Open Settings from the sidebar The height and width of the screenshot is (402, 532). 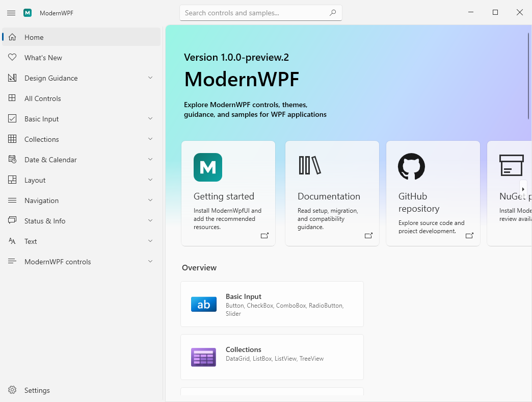pyautogui.click(x=81, y=390)
